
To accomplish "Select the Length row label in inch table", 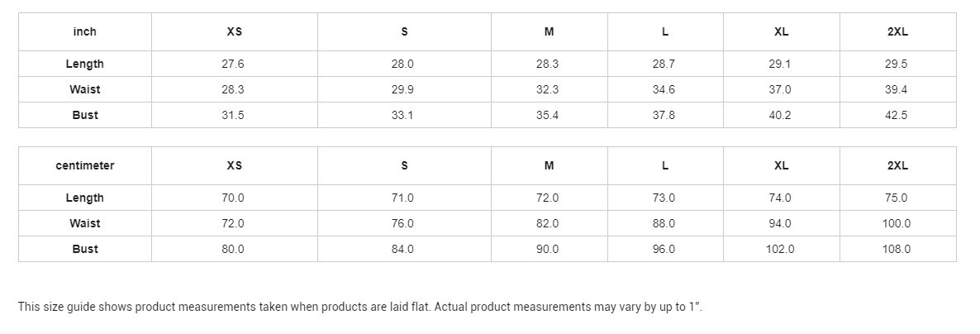I will (84, 64).
